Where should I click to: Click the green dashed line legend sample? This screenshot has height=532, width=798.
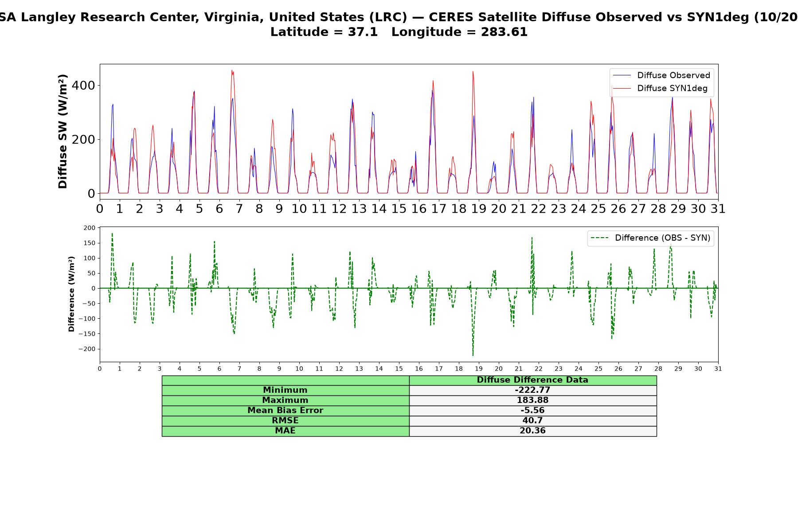(x=600, y=238)
